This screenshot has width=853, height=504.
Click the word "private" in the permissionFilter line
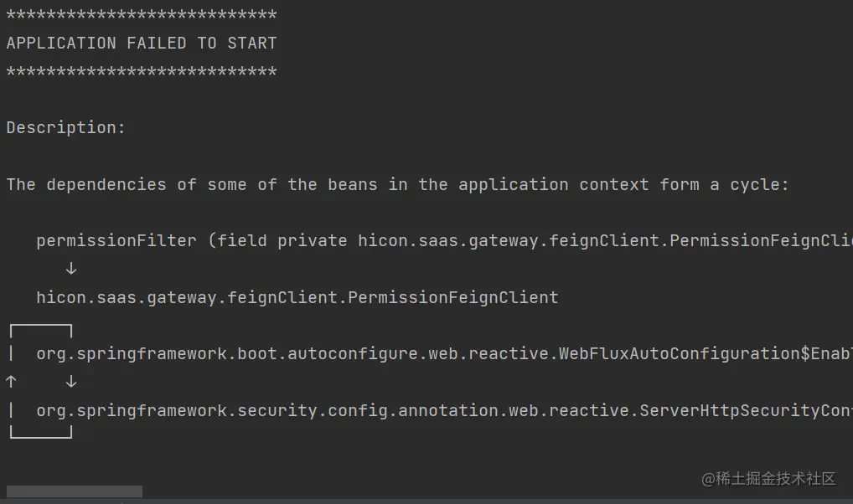coord(312,241)
